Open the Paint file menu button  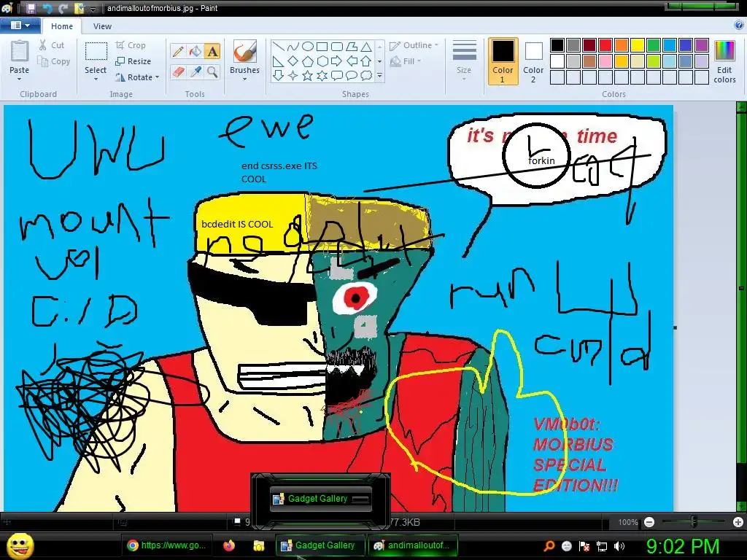point(20,26)
